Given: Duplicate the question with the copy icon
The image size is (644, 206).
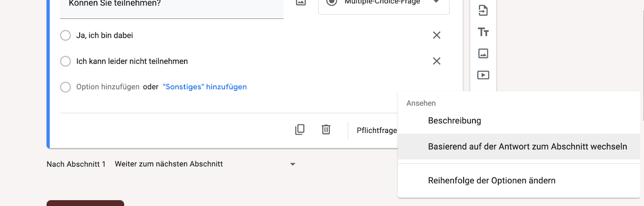Looking at the screenshot, I should (300, 129).
